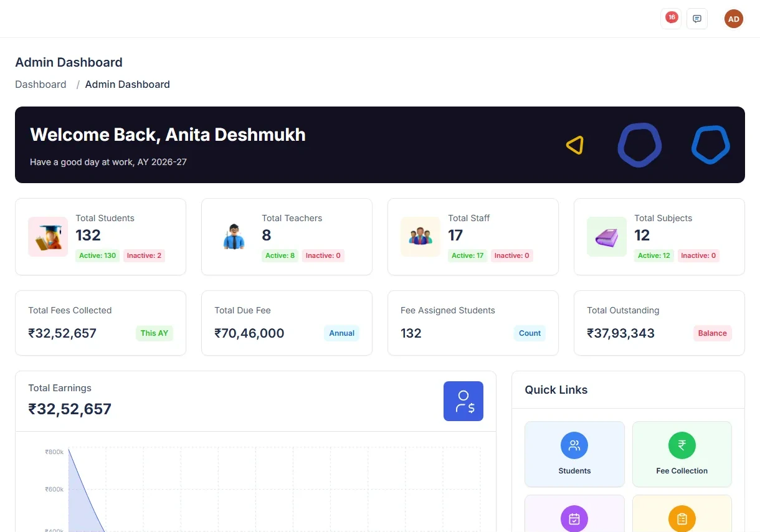Click the Total Students graduate icon
Screen dimensions: 760x532
pyautogui.click(x=48, y=237)
